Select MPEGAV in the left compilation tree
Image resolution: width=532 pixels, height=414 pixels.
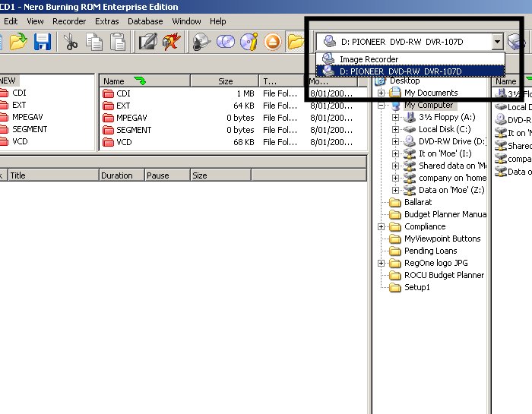(27, 117)
